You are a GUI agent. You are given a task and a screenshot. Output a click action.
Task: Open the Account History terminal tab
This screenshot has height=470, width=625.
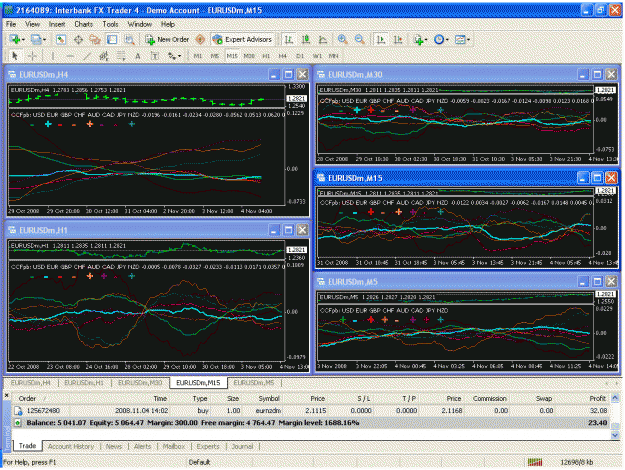click(71, 446)
